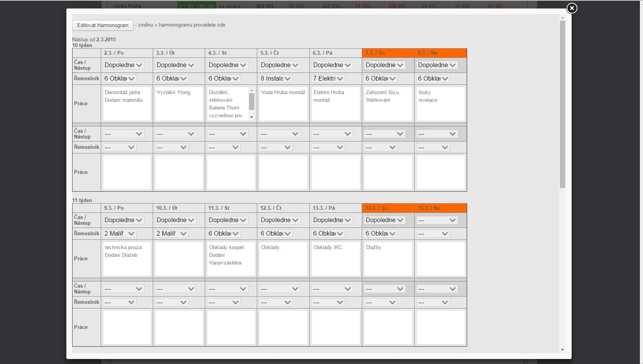Click the dialog's vertical scrollbar thumb
Image resolution: width=643 pixels, height=364 pixels.
(562, 104)
